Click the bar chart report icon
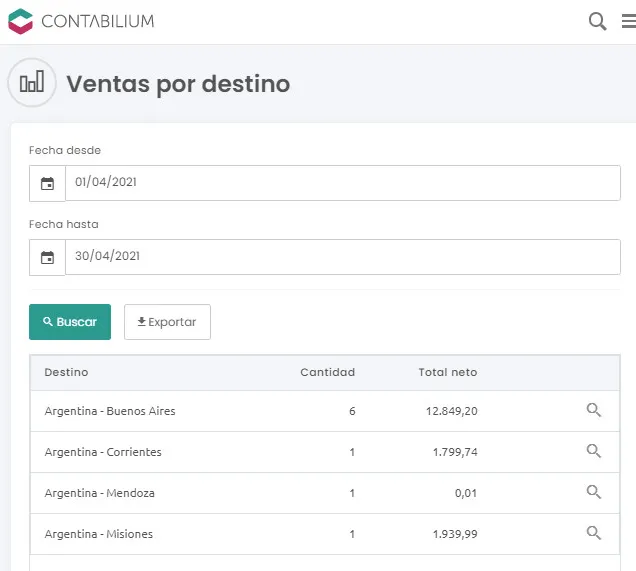Screen dimensions: 636x571 tap(32, 82)
